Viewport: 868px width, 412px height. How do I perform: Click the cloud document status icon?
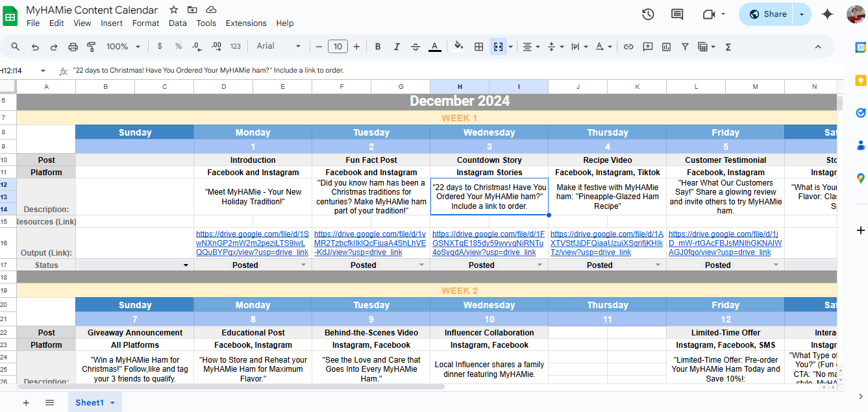[x=211, y=10]
